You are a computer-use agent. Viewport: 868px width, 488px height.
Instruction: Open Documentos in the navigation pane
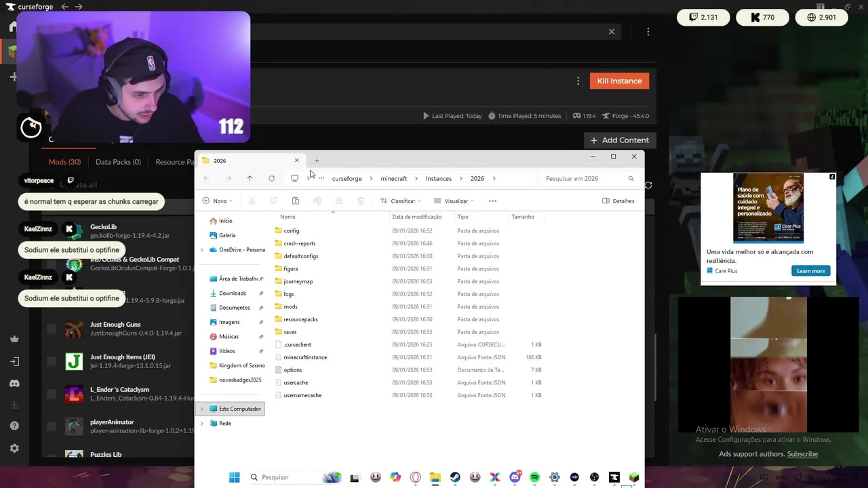(x=234, y=308)
